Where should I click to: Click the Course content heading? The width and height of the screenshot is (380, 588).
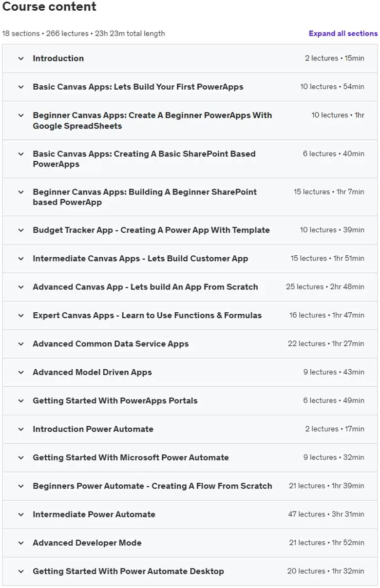pyautogui.click(x=49, y=7)
